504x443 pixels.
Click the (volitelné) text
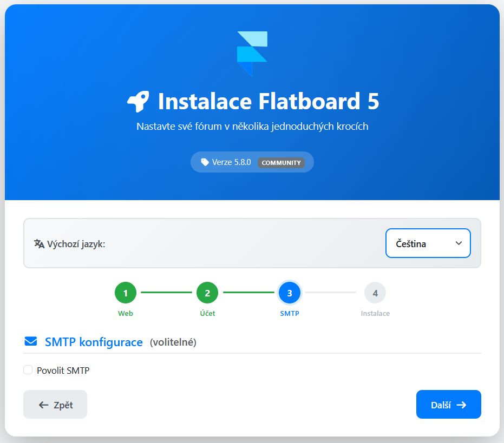pyautogui.click(x=173, y=342)
